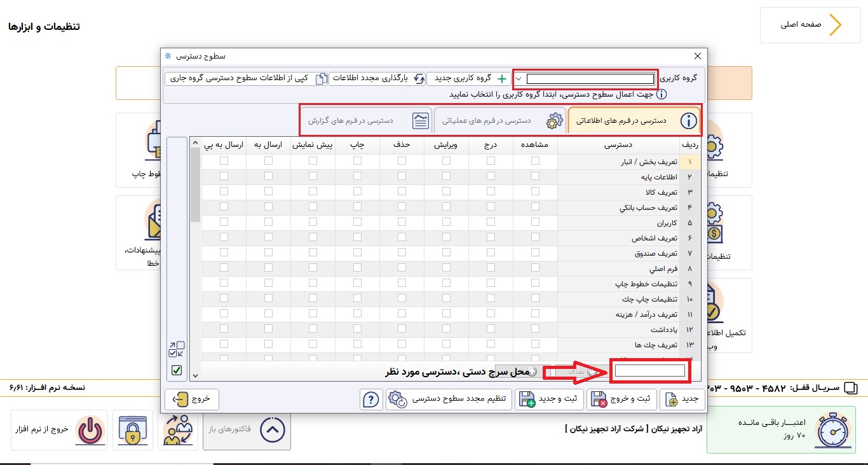Check ویرایش for تعریف کالا row

[446, 191]
